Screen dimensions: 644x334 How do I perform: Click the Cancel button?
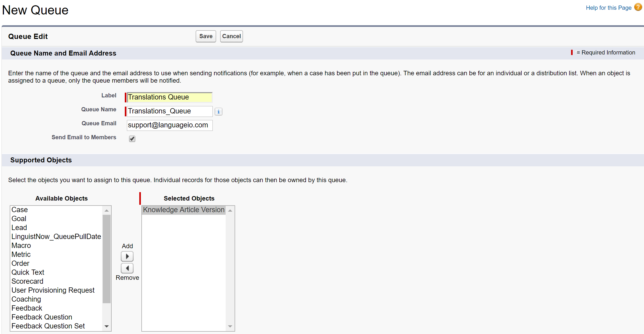(231, 36)
